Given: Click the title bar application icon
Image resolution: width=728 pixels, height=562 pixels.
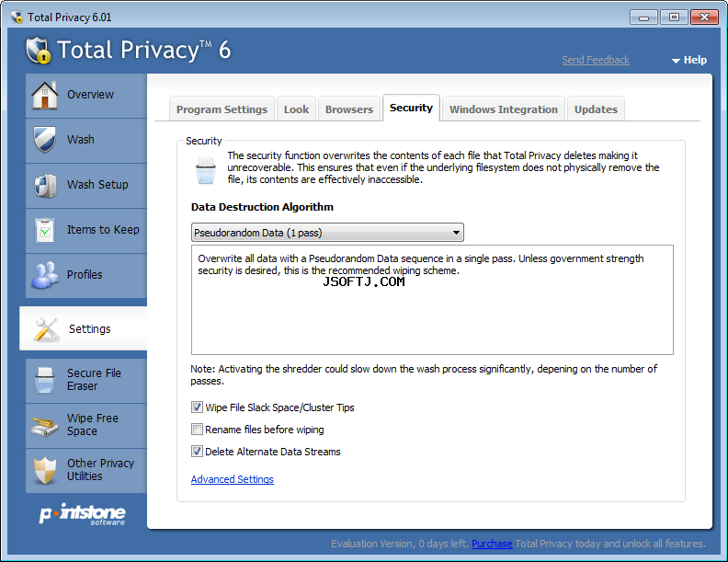Looking at the screenshot, I should pyautogui.click(x=17, y=17).
